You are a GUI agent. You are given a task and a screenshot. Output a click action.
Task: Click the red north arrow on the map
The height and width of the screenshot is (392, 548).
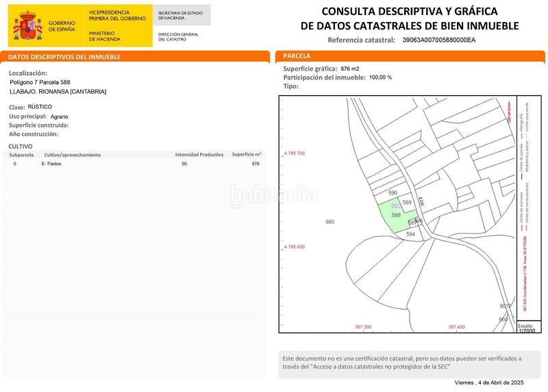click(x=509, y=112)
